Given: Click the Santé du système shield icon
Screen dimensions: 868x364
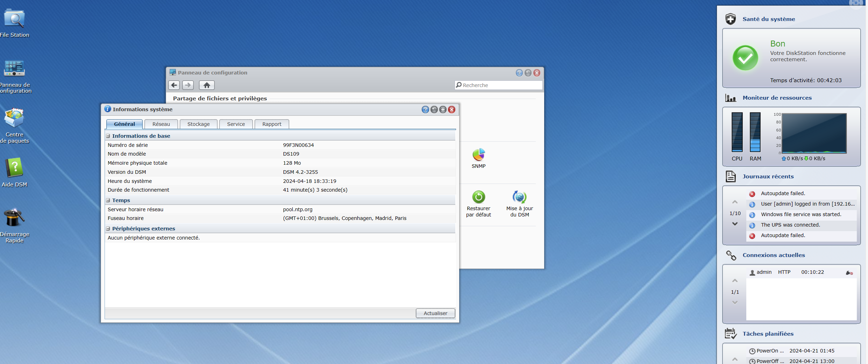Looking at the screenshot, I should (x=731, y=19).
